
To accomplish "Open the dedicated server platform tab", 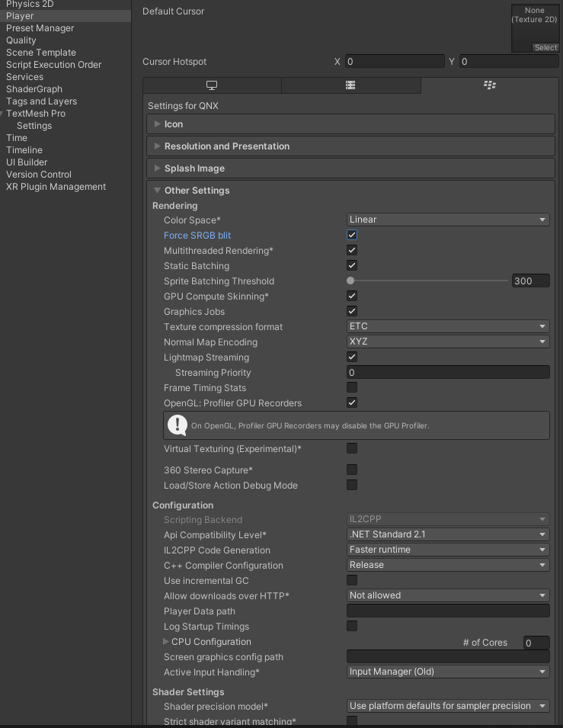I will tap(350, 85).
